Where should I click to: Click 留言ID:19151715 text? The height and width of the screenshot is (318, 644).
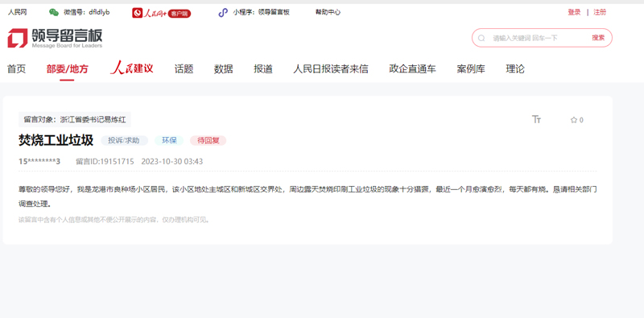[105, 162]
